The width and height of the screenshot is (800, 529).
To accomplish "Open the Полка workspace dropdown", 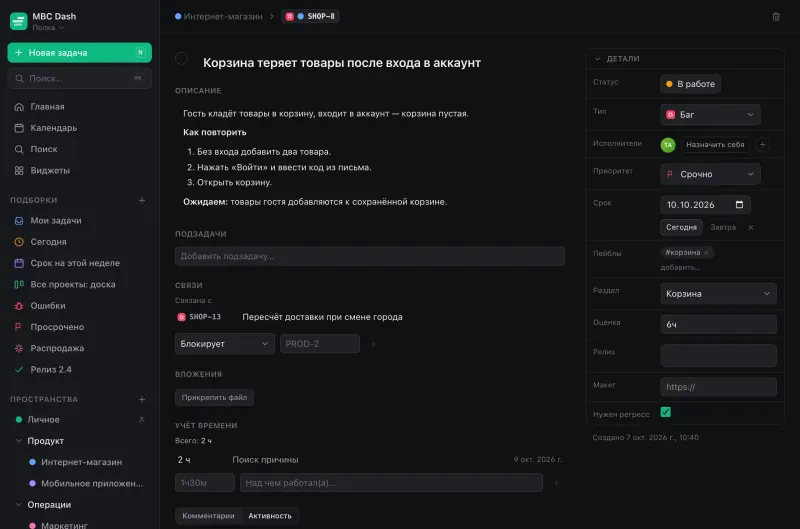I will pos(48,28).
